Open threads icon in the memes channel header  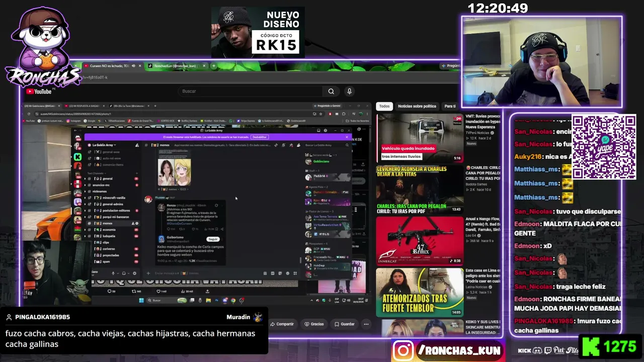[x=276, y=145]
